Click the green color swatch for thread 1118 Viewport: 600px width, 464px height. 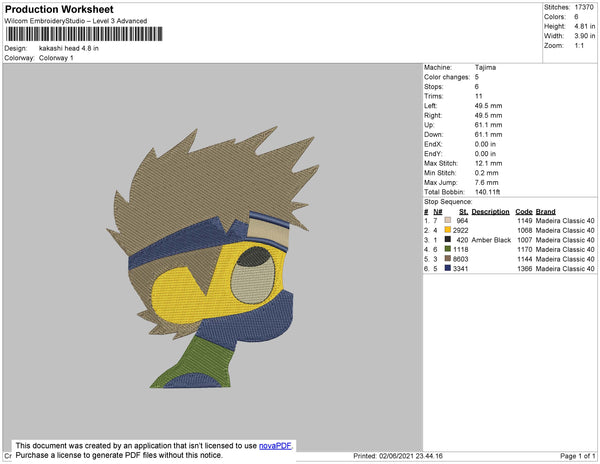coord(448,249)
